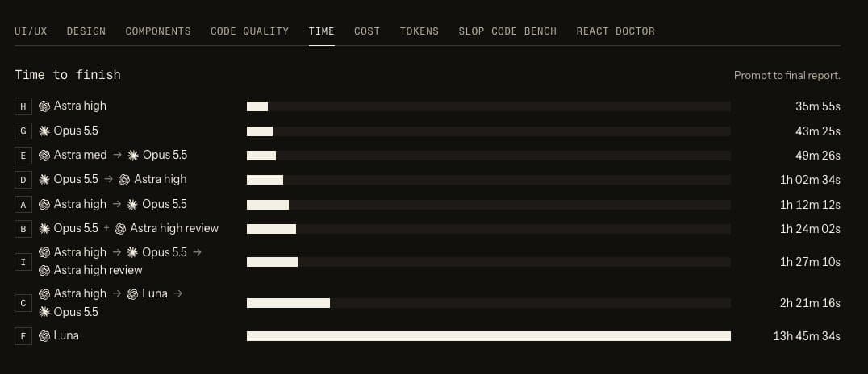868x374 pixels.
Task: Open the SLOP CODE BENCH tab
Action: (507, 31)
